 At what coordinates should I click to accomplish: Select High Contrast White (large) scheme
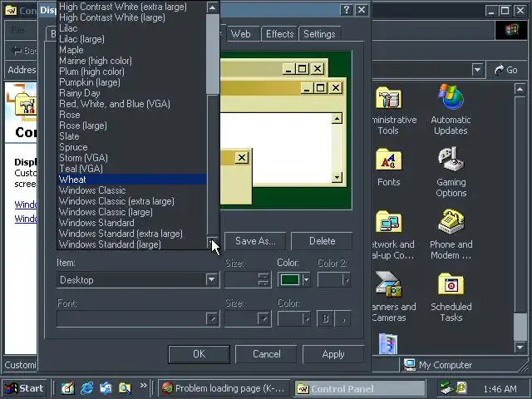point(132,17)
